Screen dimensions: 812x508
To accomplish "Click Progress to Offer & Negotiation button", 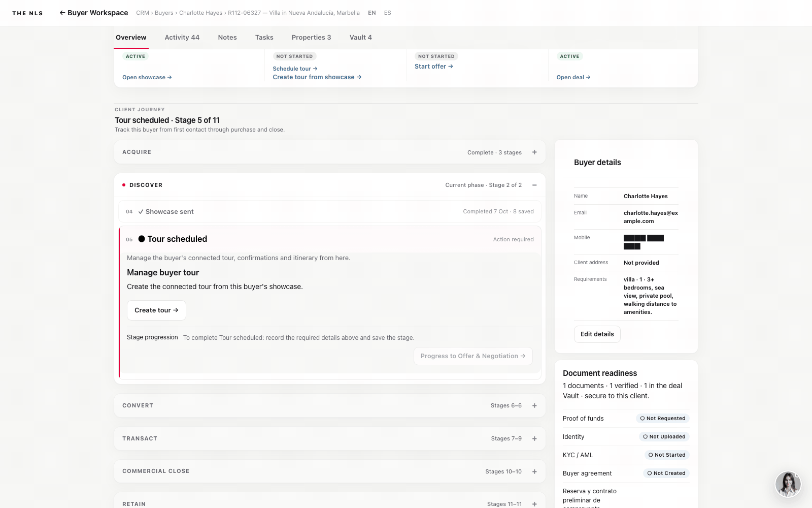I will [x=473, y=356].
